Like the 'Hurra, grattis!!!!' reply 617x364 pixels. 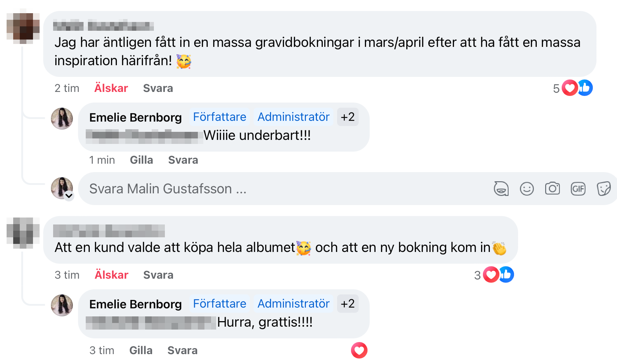coord(141,350)
